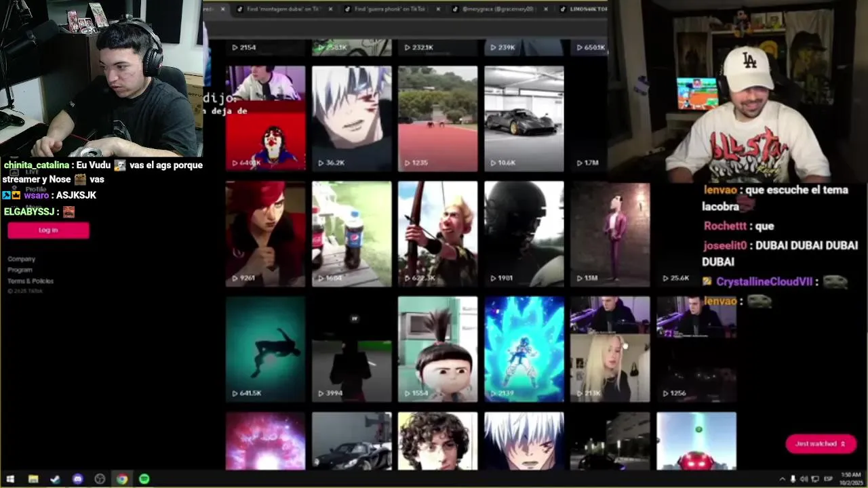Switch to Google Chrome on the taskbar
The width and height of the screenshot is (868, 488).
click(x=122, y=479)
